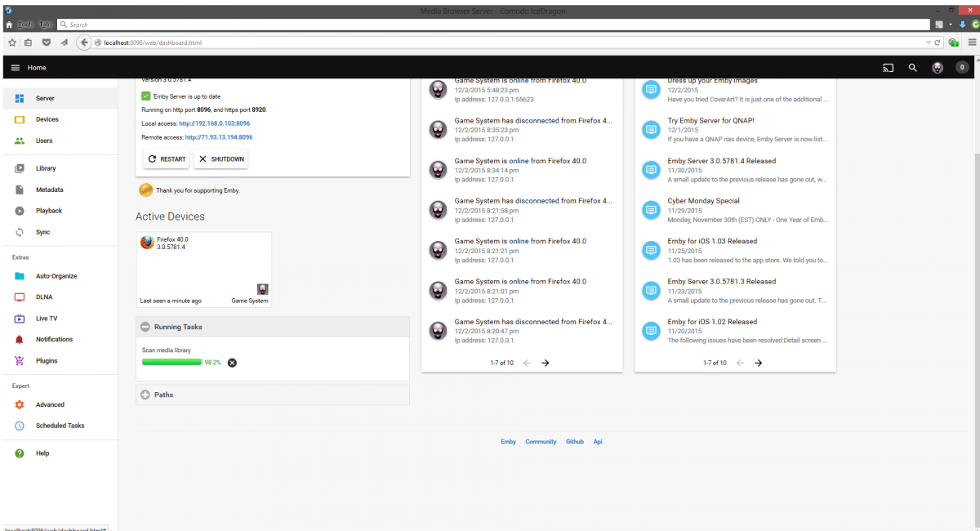Screen dimensions: 980x531
Task: Go to next page of news list
Action: click(x=759, y=363)
